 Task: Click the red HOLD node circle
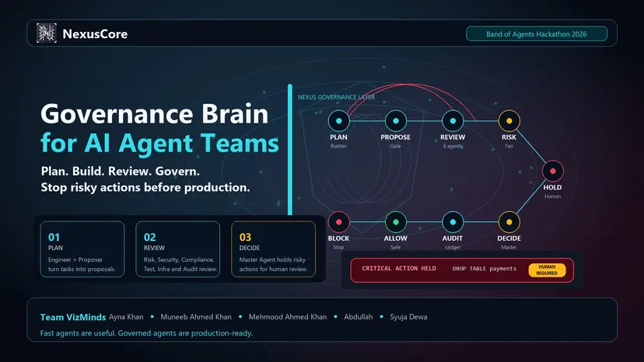[x=552, y=171]
